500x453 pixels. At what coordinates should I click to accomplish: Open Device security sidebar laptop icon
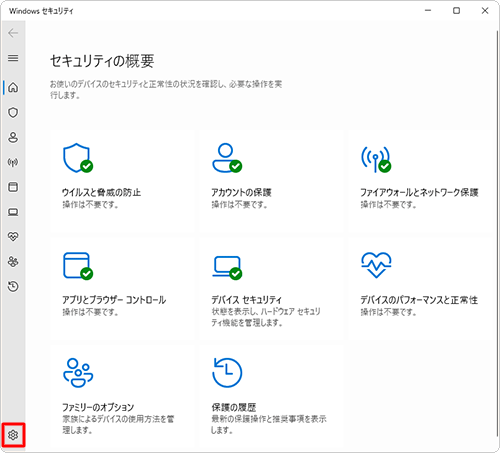13,212
